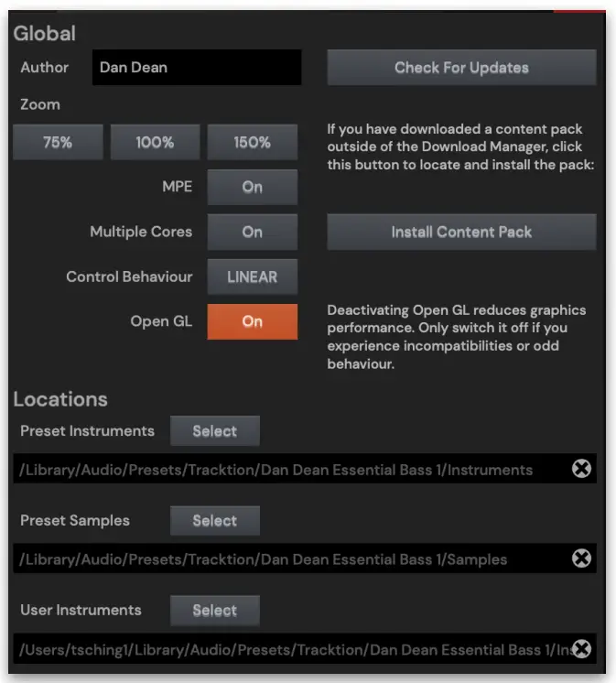Click Check For Updates button
616x683 pixels.
[x=461, y=68]
